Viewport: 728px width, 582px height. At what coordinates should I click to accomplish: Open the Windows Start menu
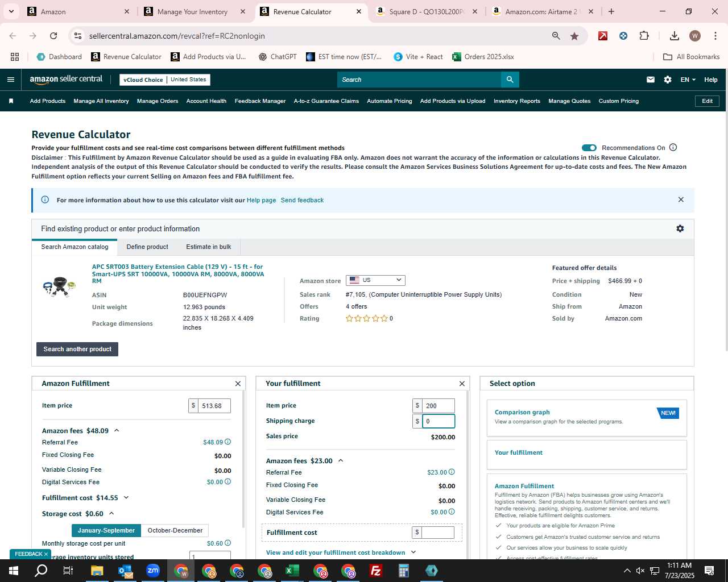click(13, 571)
